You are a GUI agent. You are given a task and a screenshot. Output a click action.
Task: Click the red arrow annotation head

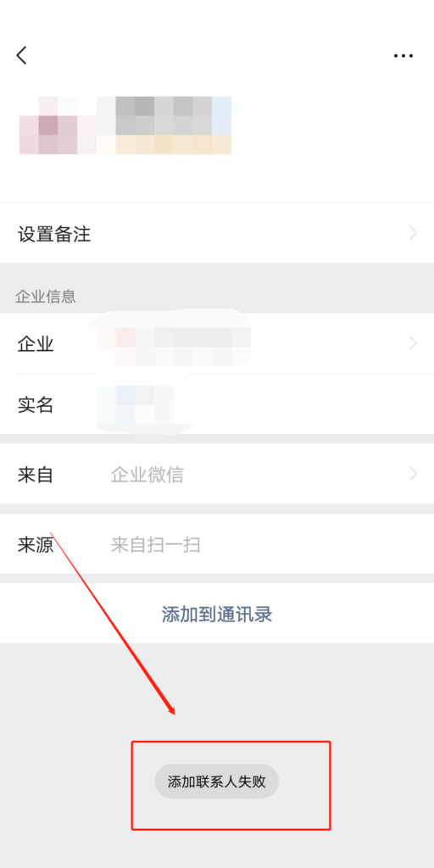coord(171,710)
